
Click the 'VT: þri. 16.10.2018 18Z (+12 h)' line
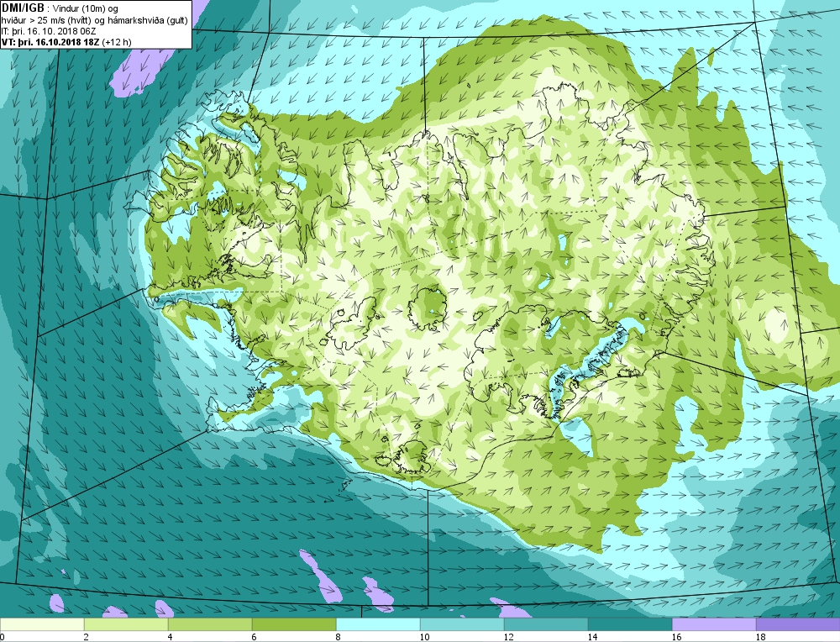pyautogui.click(x=66, y=41)
